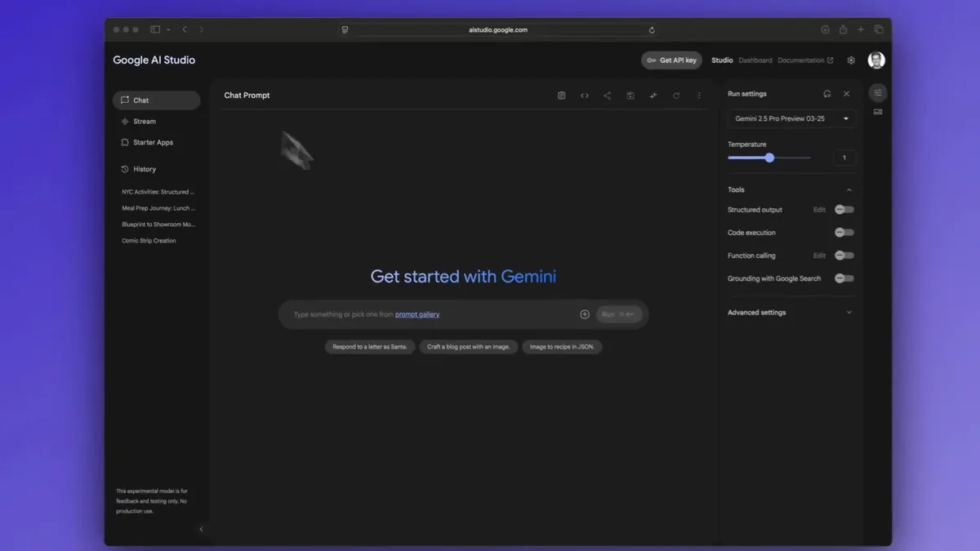980x551 pixels.
Task: Toggle the run settings sliders icon
Action: tap(878, 93)
